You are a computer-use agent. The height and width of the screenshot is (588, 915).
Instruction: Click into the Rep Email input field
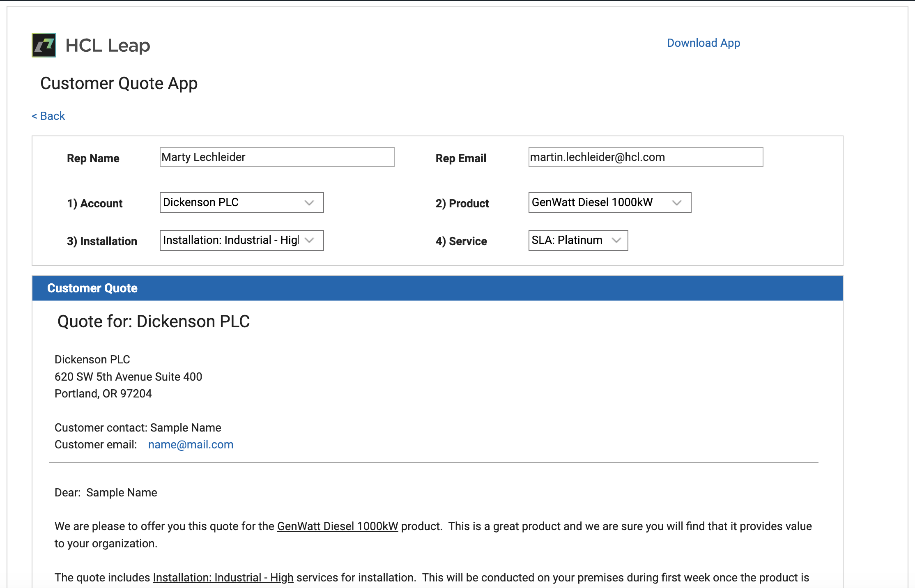click(x=646, y=157)
